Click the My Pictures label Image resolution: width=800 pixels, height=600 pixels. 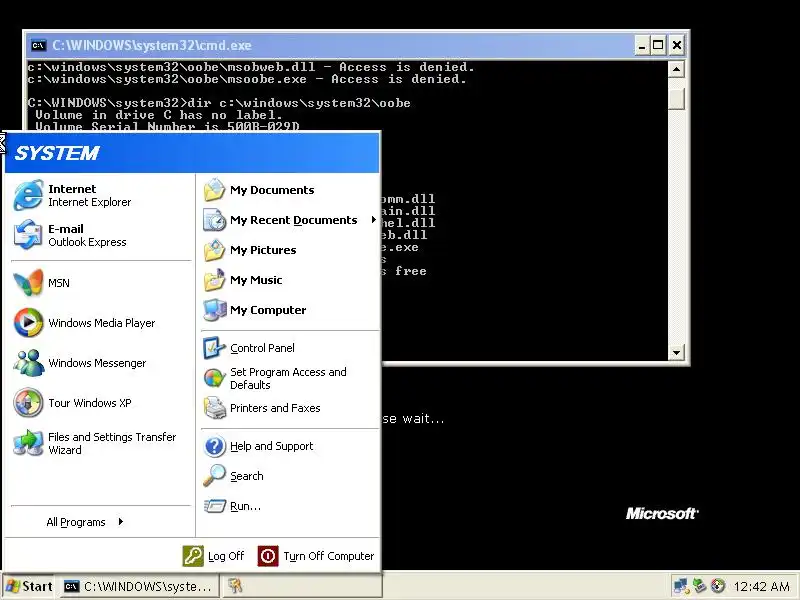pyautogui.click(x=263, y=250)
